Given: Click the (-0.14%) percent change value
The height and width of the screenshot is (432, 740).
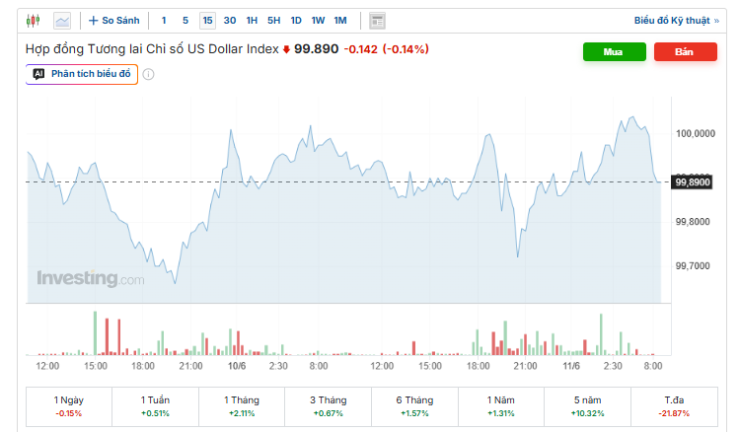Looking at the screenshot, I should pyautogui.click(x=406, y=49).
